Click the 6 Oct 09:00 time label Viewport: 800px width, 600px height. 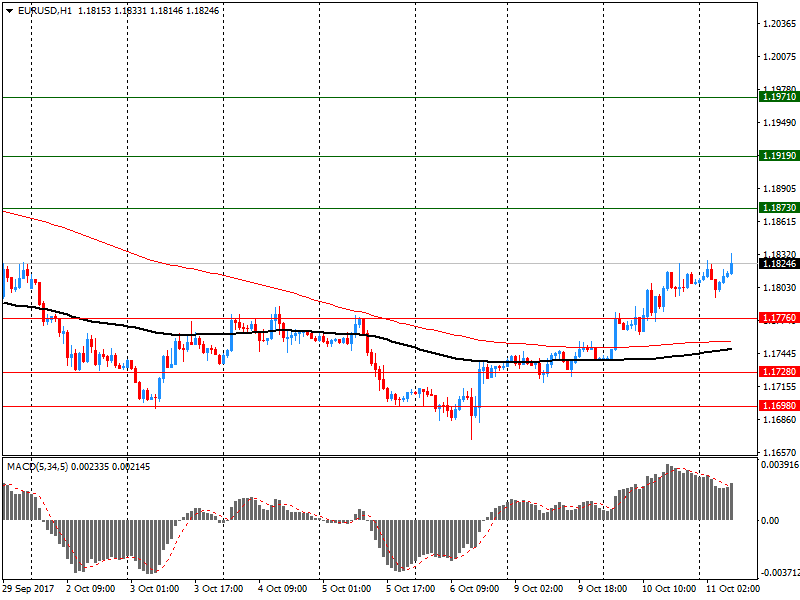(x=474, y=589)
